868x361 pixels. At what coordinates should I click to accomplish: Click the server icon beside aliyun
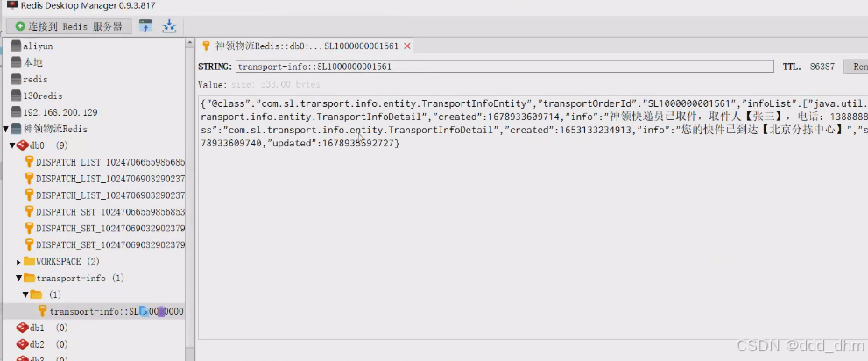(16, 46)
